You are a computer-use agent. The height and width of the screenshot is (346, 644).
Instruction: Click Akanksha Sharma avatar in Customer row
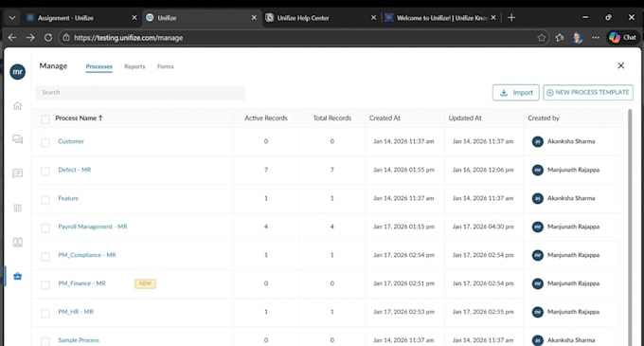click(538, 141)
